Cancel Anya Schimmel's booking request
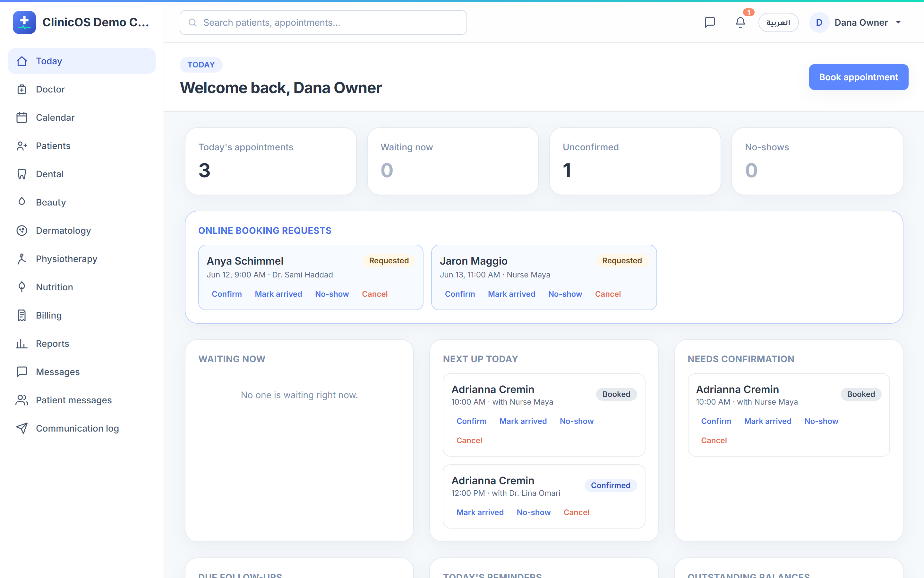Viewport: 924px width, 578px height. point(374,294)
